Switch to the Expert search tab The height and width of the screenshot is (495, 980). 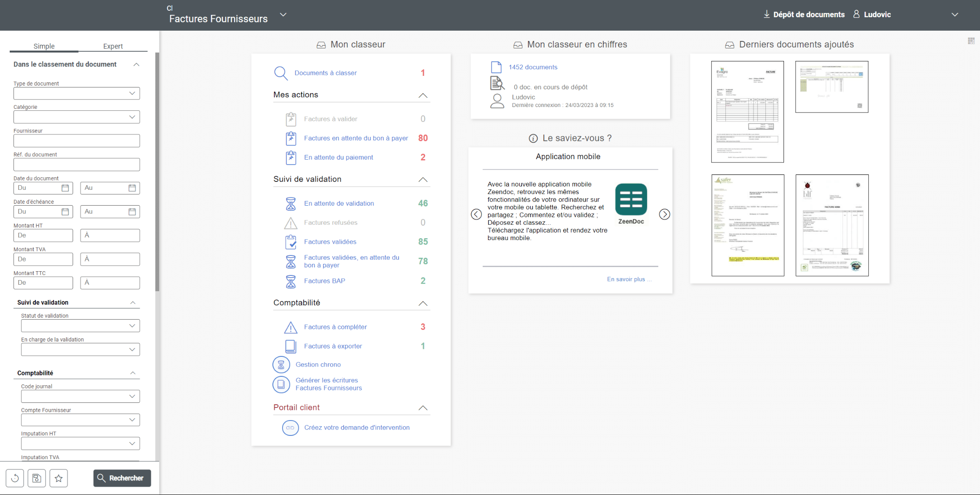pos(113,46)
